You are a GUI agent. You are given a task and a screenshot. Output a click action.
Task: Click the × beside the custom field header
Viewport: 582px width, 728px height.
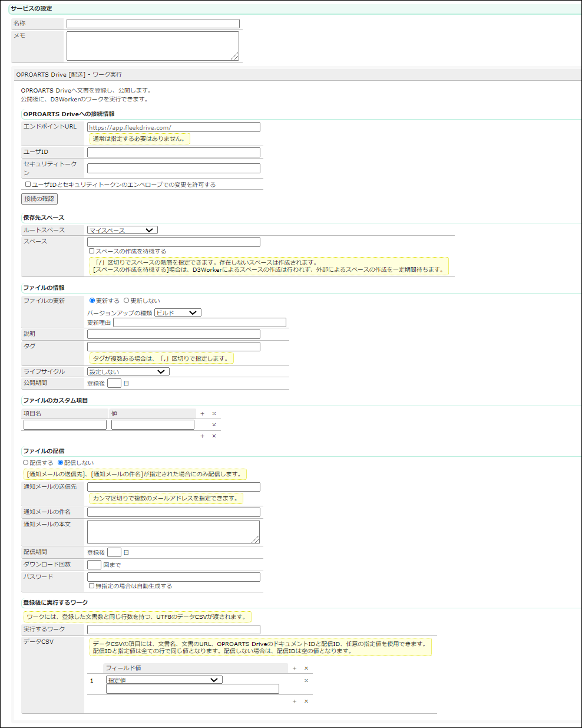pos(214,413)
